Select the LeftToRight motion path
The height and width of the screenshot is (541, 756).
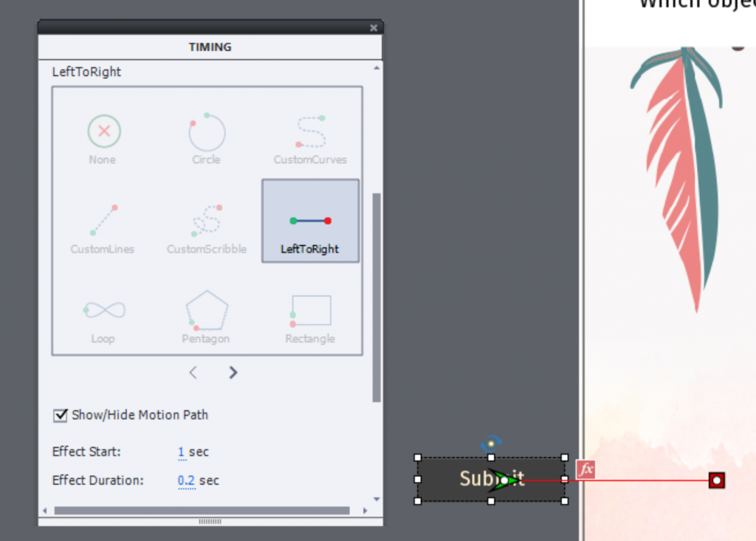click(x=310, y=221)
